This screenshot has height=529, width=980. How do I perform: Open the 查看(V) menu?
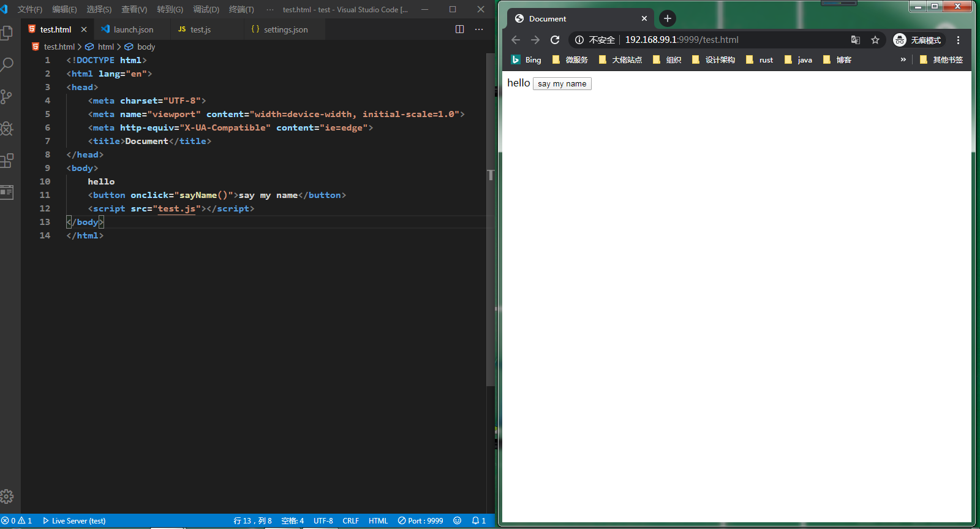point(134,9)
